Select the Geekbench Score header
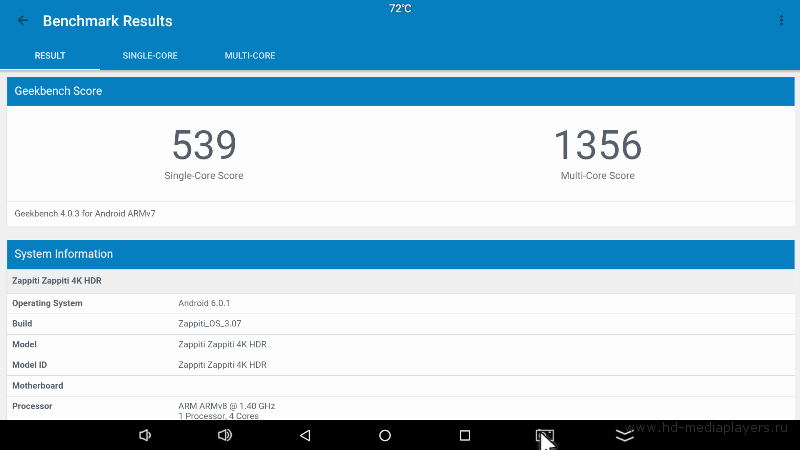The width and height of the screenshot is (800, 450). (x=401, y=91)
